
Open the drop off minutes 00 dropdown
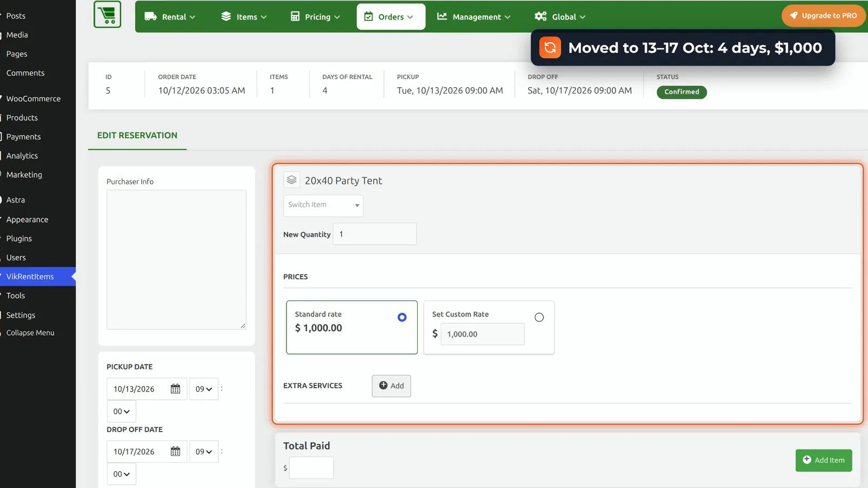pyautogui.click(x=122, y=474)
